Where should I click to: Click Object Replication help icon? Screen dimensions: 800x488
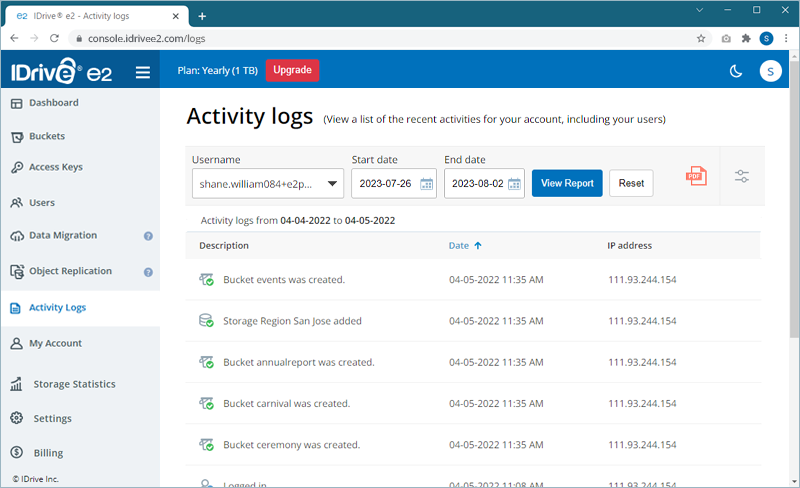(x=148, y=272)
